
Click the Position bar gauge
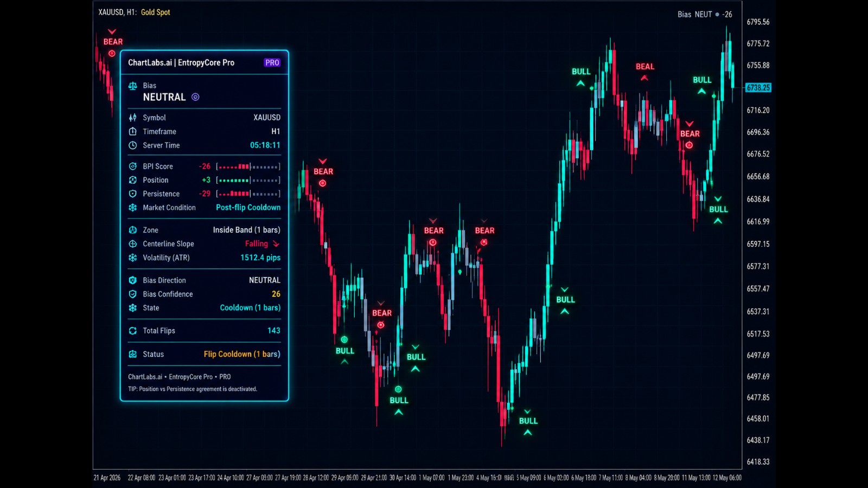click(x=248, y=180)
